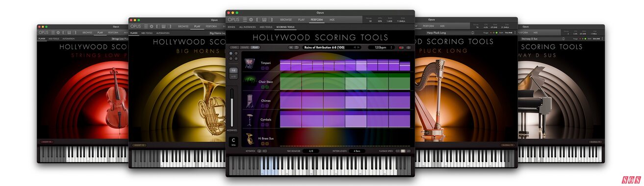Image resolution: width=644 pixels, height=186 pixels.
Task: Switch to Play page in center window
Action: coord(302,20)
